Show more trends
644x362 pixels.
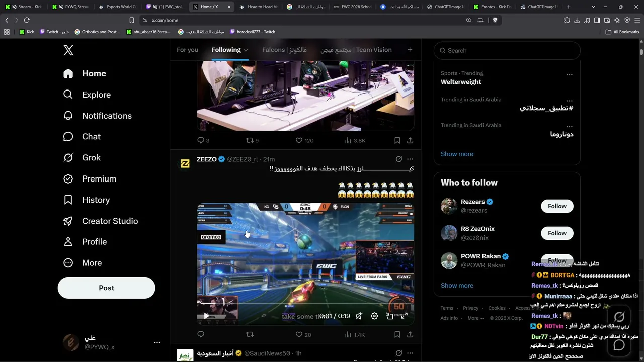(457, 154)
